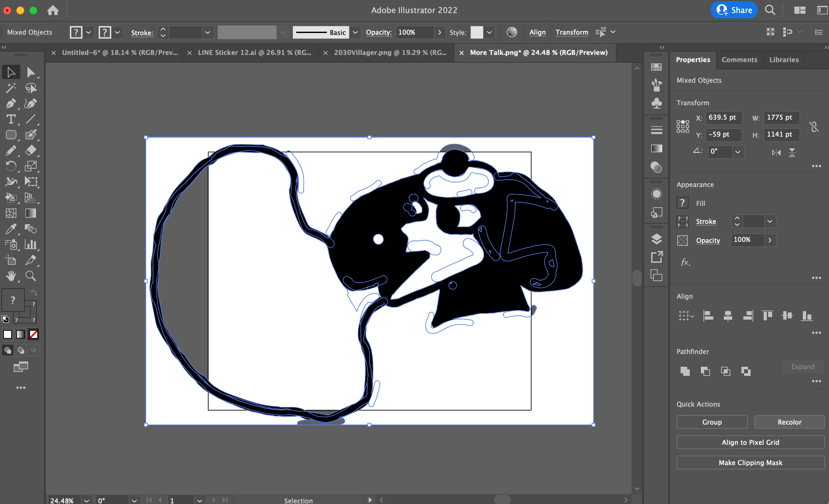Select the Type tool
The image size is (829, 504).
pyautogui.click(x=10, y=119)
